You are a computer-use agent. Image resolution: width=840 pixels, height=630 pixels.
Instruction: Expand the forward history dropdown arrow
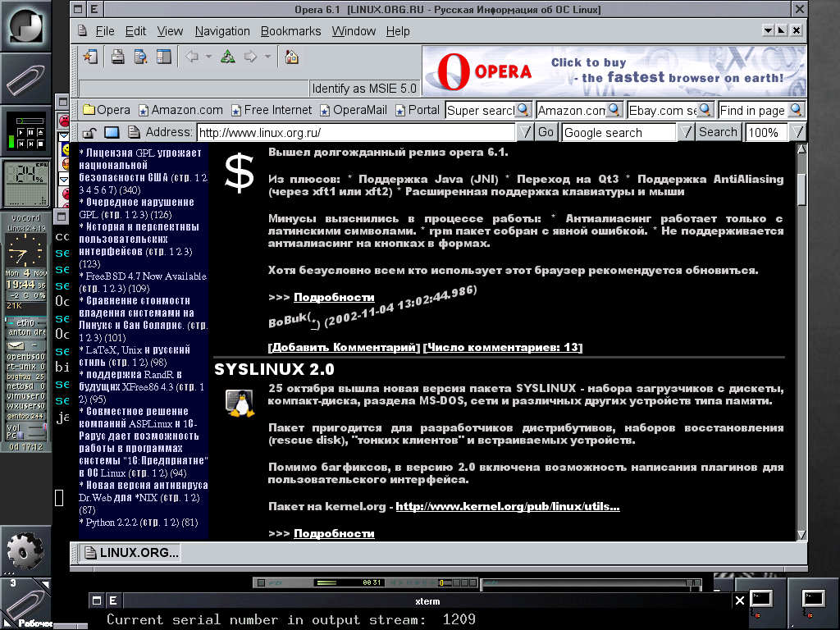[x=267, y=57]
